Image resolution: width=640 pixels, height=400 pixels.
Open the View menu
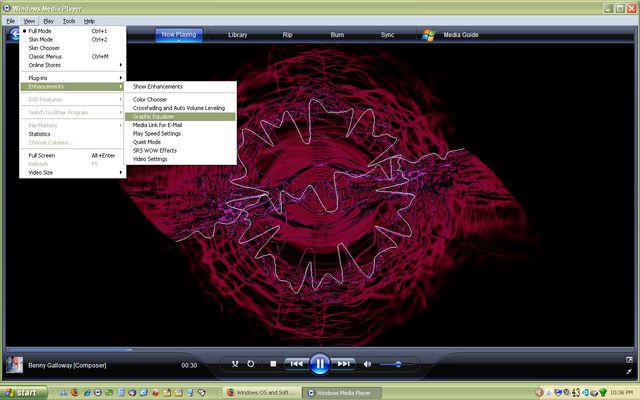[29, 21]
